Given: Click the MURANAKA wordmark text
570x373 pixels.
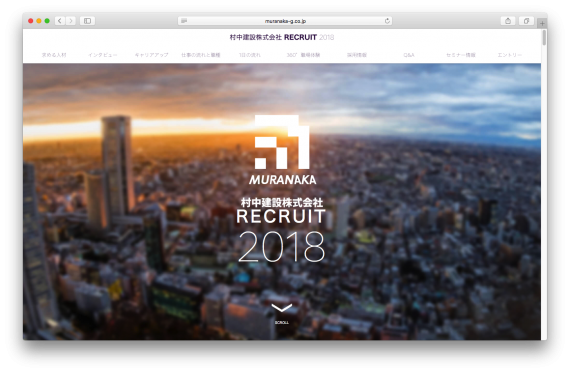Looking at the screenshot, I should (x=282, y=180).
